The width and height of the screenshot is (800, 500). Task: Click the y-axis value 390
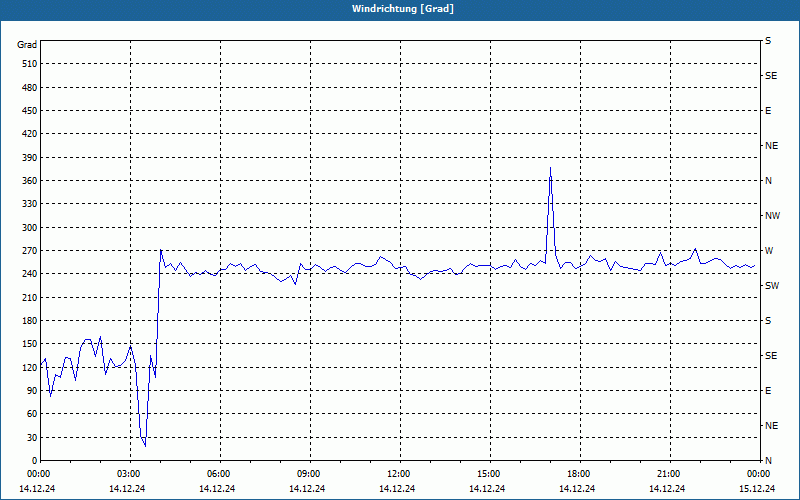tap(30, 157)
